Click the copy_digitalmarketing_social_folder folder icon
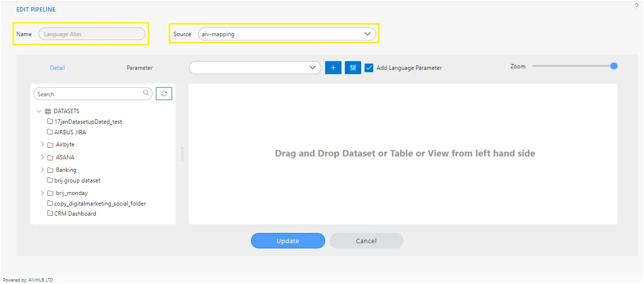This screenshot has width=644, height=284. tap(50, 203)
